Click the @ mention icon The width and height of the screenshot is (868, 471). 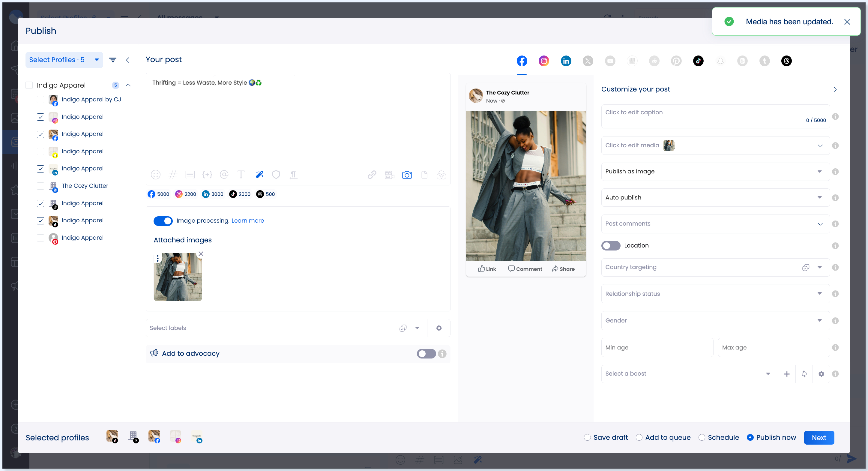(224, 175)
